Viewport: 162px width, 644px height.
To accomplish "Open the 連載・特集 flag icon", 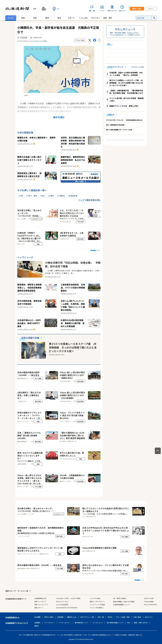I will point(92,7).
